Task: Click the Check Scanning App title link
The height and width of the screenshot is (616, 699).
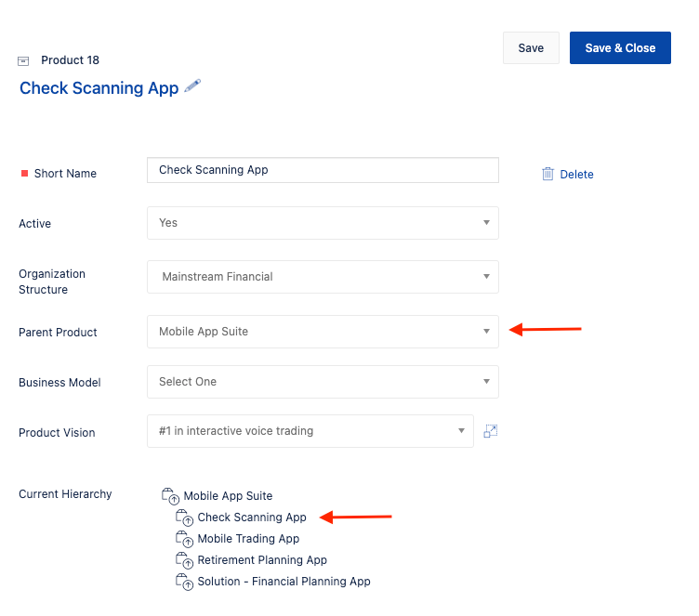Action: [x=99, y=88]
